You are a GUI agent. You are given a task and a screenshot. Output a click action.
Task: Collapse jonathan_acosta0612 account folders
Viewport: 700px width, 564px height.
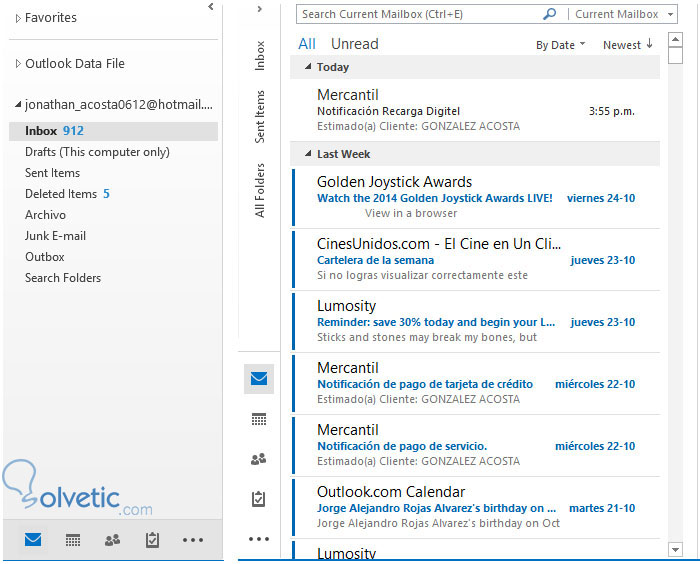click(x=18, y=104)
